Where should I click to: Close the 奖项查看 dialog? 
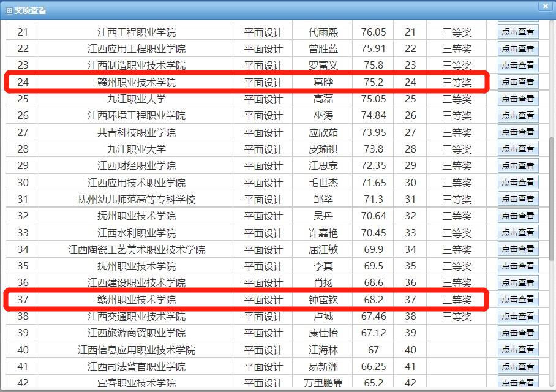(545, 6)
